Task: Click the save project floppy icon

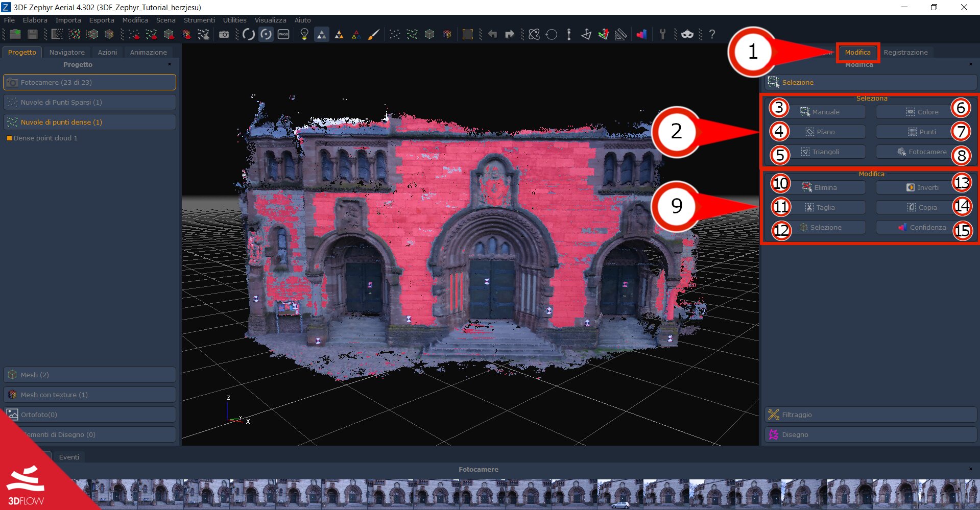Action: click(x=33, y=34)
